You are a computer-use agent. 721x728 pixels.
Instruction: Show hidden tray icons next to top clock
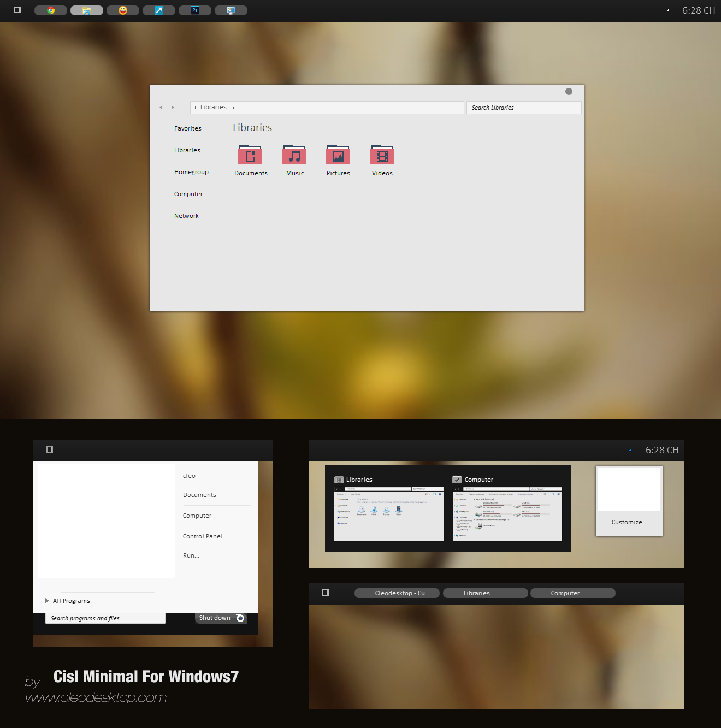tap(668, 10)
